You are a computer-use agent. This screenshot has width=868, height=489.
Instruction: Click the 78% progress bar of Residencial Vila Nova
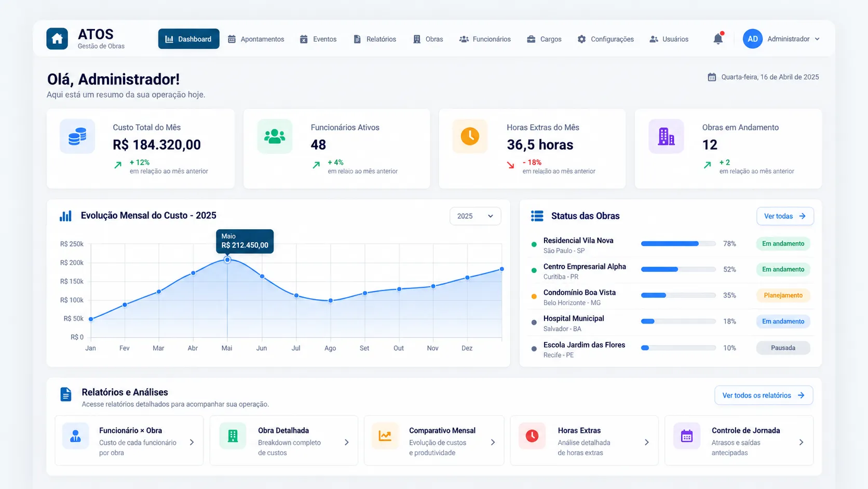pyautogui.click(x=678, y=244)
